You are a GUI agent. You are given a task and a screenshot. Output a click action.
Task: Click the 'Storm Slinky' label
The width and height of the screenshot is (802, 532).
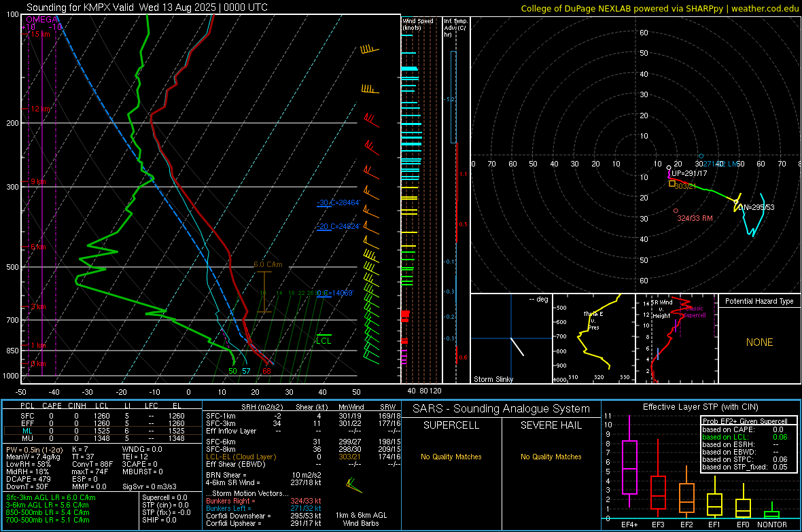click(493, 379)
